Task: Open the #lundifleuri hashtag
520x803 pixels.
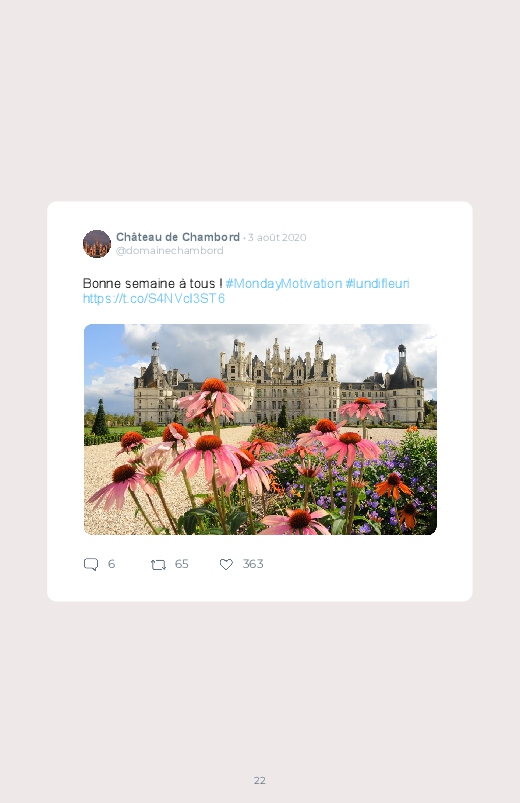Action: (378, 284)
